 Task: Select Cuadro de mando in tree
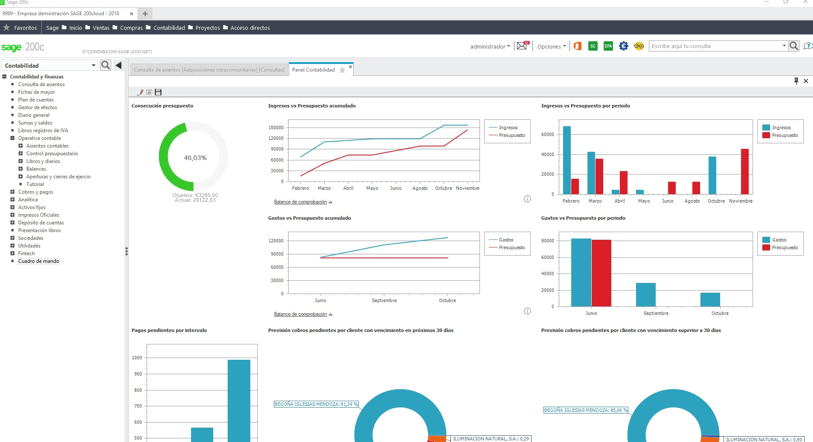pyautogui.click(x=38, y=261)
